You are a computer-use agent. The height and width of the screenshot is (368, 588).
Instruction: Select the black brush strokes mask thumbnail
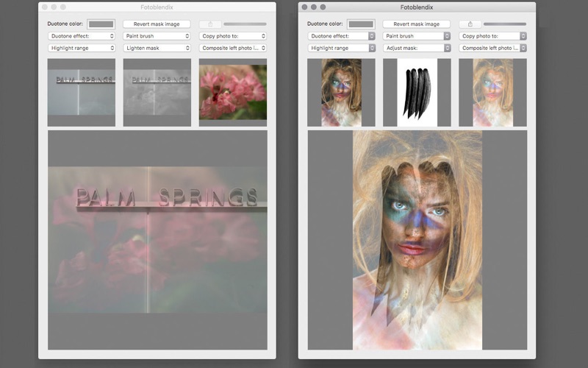[417, 93]
